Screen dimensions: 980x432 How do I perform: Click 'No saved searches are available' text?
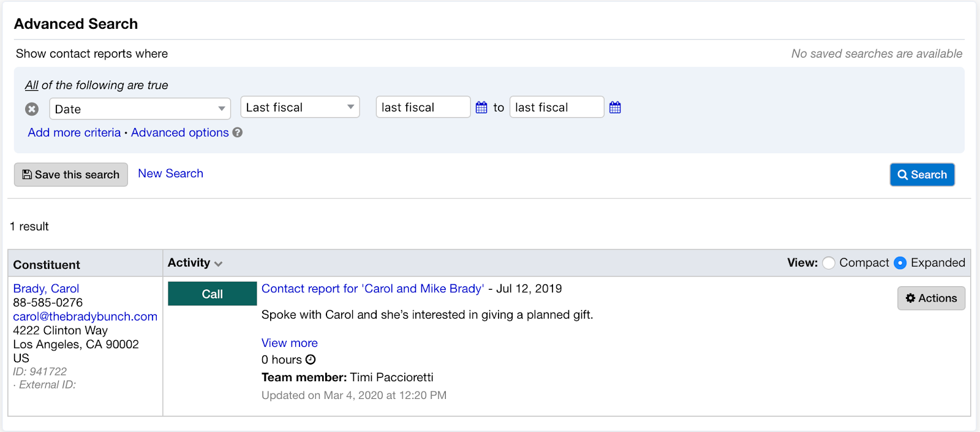[876, 54]
